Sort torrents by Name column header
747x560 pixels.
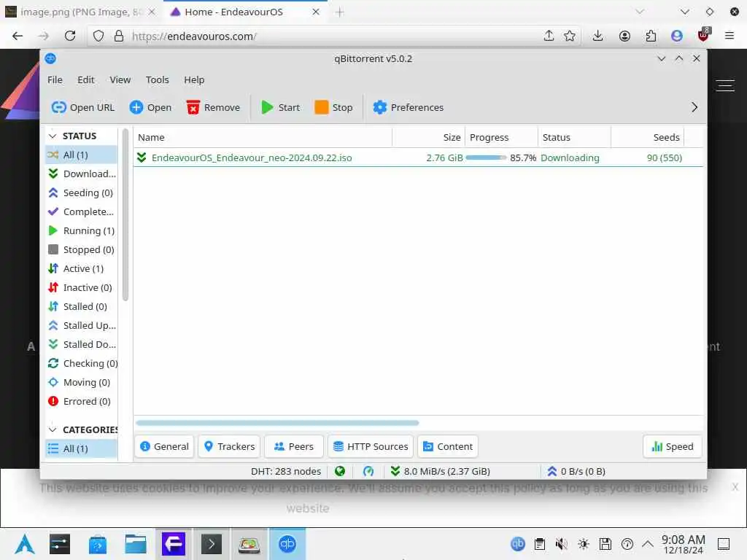tap(263, 137)
